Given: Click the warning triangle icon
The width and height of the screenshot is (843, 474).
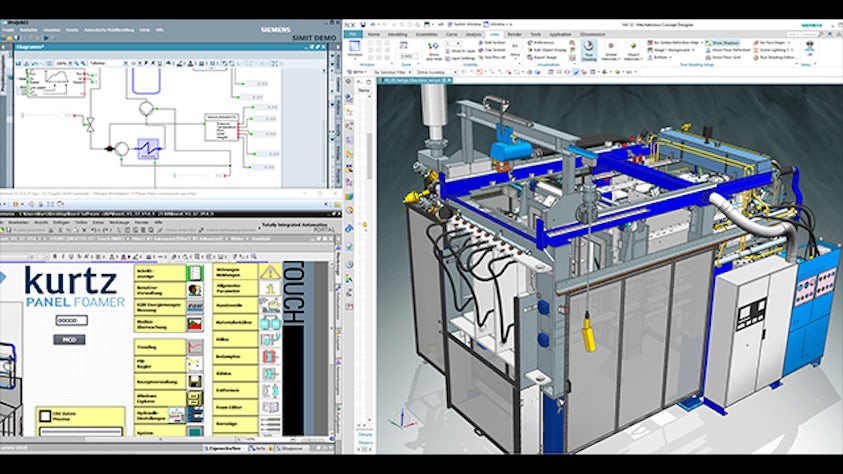Looking at the screenshot, I should (270, 272).
